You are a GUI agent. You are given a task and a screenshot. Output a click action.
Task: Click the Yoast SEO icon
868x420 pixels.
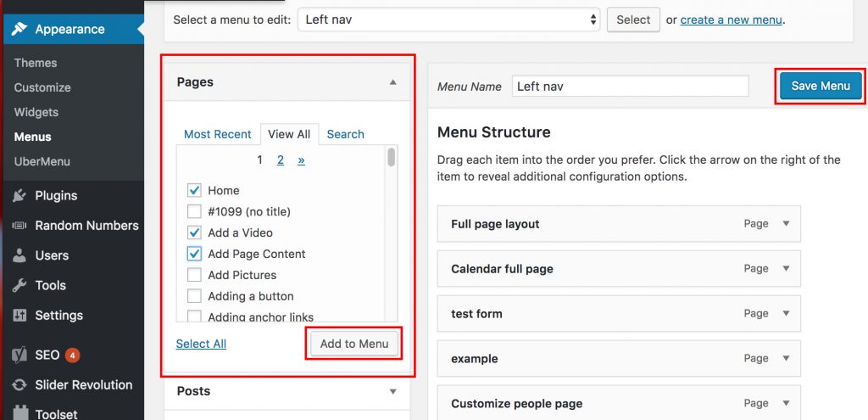(19, 355)
